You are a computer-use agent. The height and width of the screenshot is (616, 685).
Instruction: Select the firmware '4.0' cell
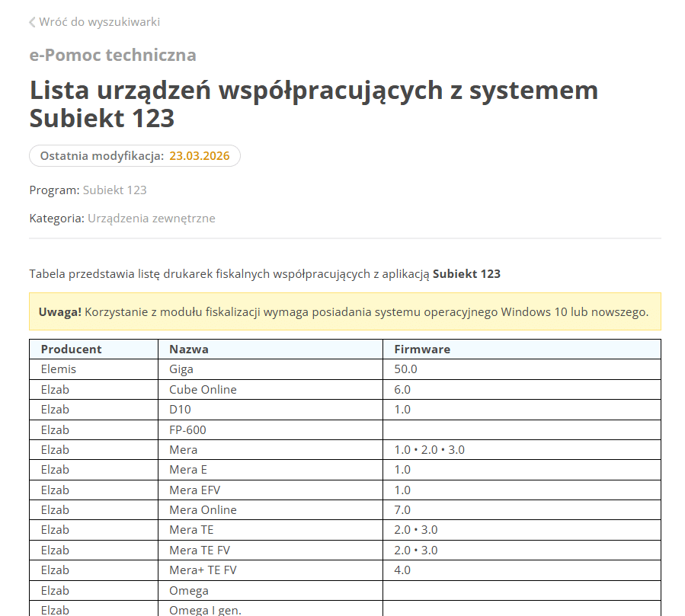522,570
